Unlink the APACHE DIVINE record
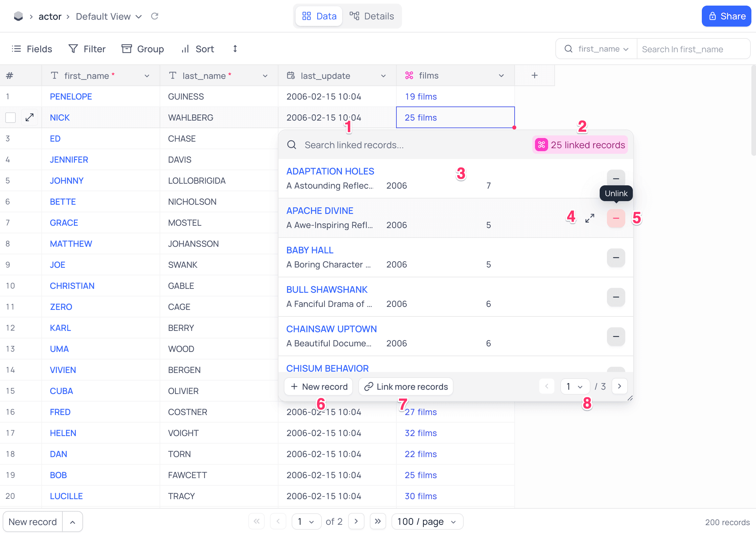The width and height of the screenshot is (756, 533). (616, 218)
